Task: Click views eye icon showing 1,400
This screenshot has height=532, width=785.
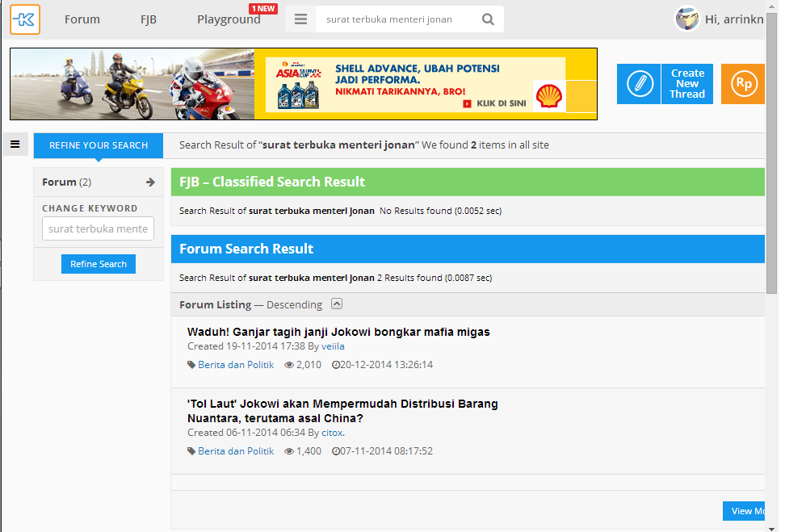Action: click(289, 451)
